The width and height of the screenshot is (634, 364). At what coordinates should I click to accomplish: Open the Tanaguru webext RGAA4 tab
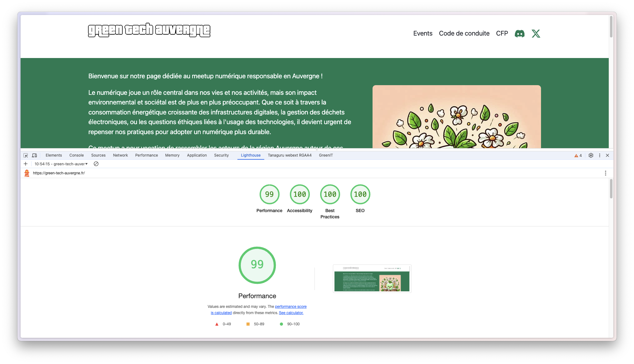pos(290,155)
